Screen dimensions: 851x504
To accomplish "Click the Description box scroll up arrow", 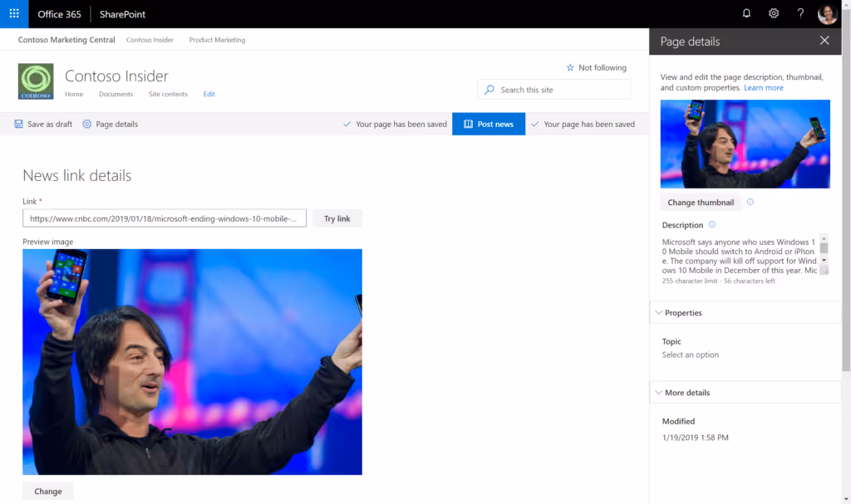I will click(824, 238).
